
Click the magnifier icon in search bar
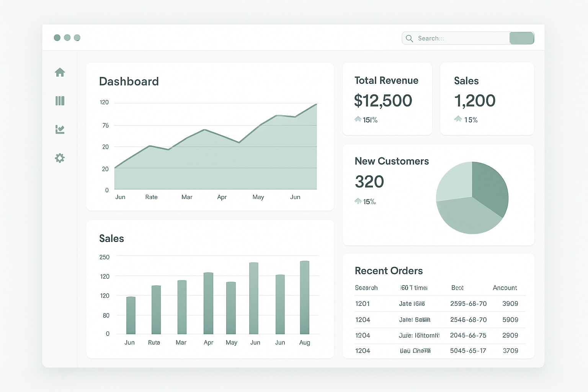409,38
